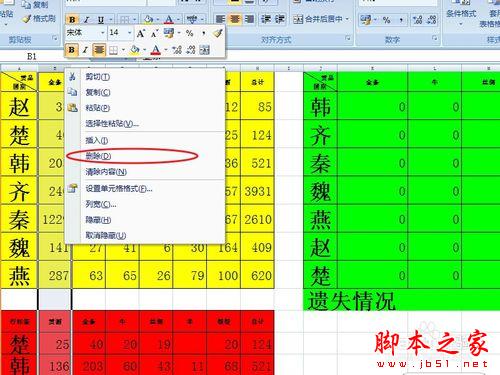Click mini toolbar Borders icon
The image size is (500, 375).
point(113,50)
